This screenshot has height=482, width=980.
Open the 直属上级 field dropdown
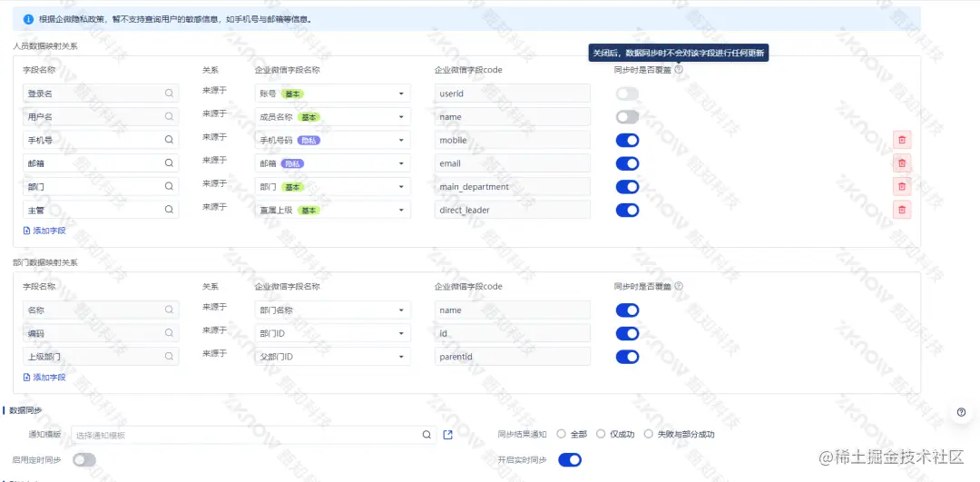point(333,210)
